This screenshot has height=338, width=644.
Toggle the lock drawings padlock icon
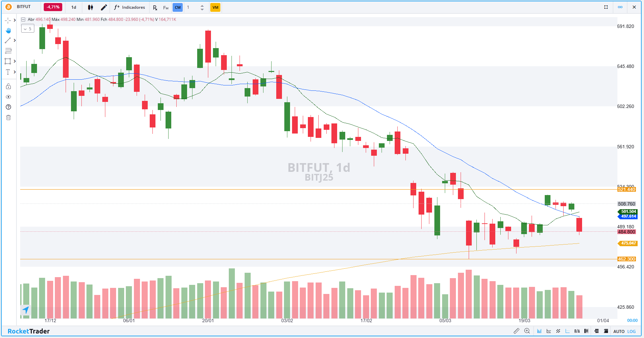coord(8,86)
